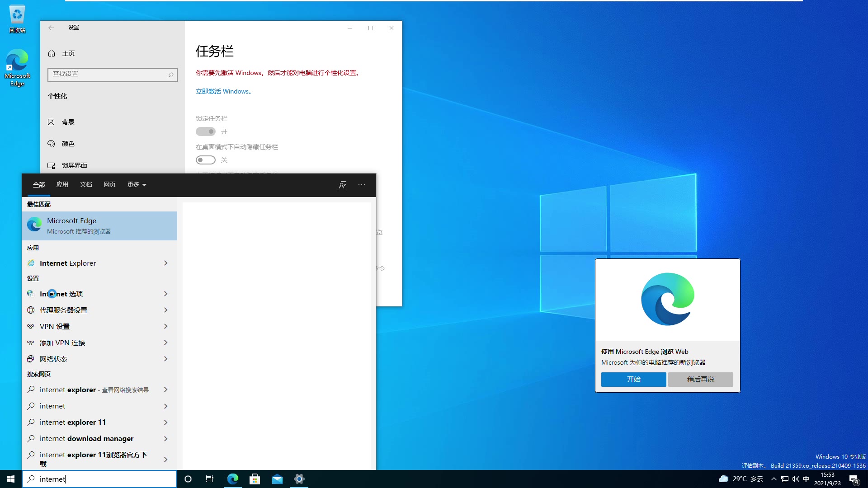Click the taskbar search box with 'internet'
This screenshot has width=868, height=488.
(x=99, y=479)
